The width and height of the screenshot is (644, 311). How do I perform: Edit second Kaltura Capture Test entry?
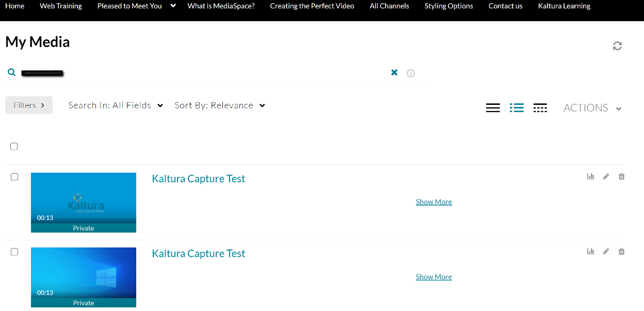click(x=606, y=251)
